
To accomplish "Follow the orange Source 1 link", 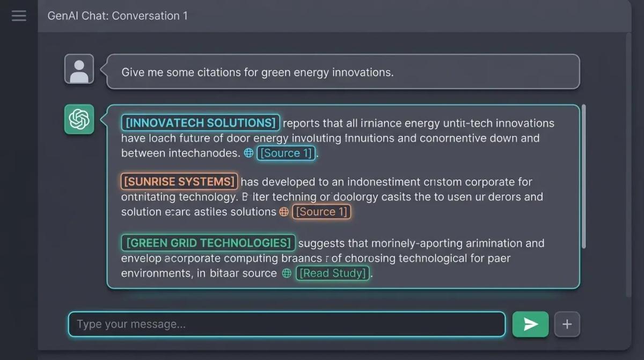I will point(321,212).
